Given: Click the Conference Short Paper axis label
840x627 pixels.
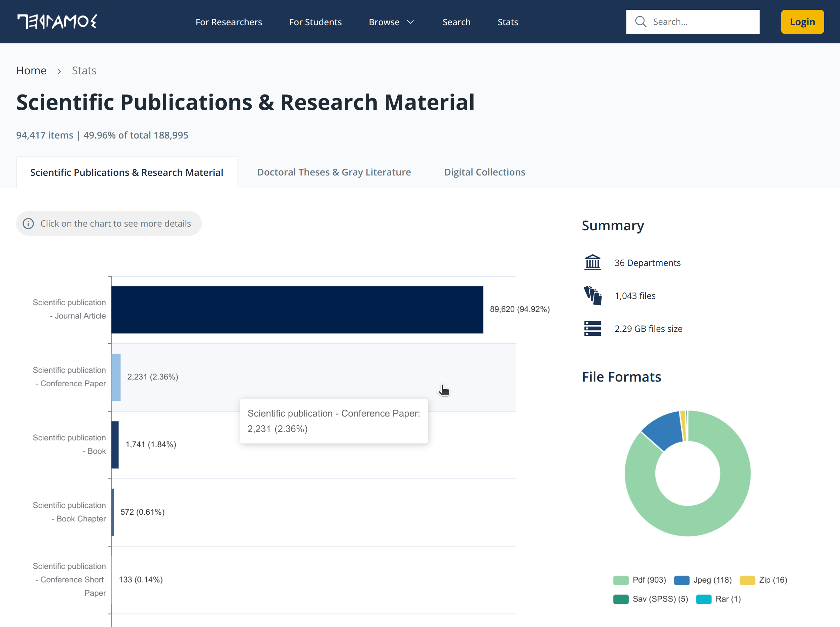Looking at the screenshot, I should click(x=70, y=579).
